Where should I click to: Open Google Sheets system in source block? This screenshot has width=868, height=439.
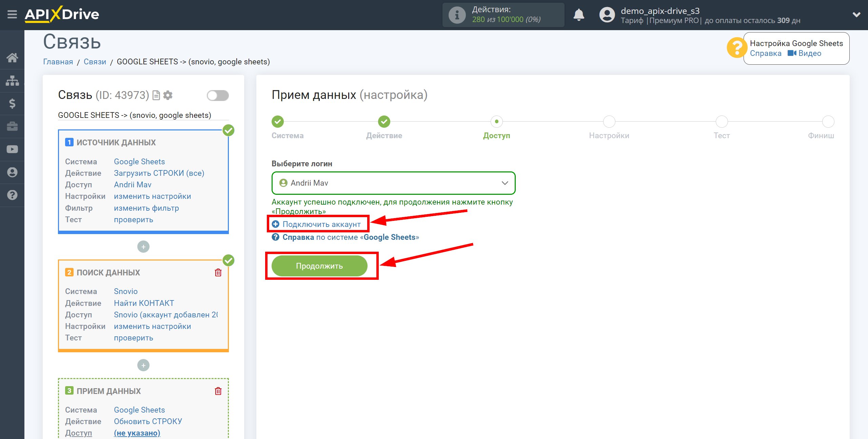click(139, 162)
